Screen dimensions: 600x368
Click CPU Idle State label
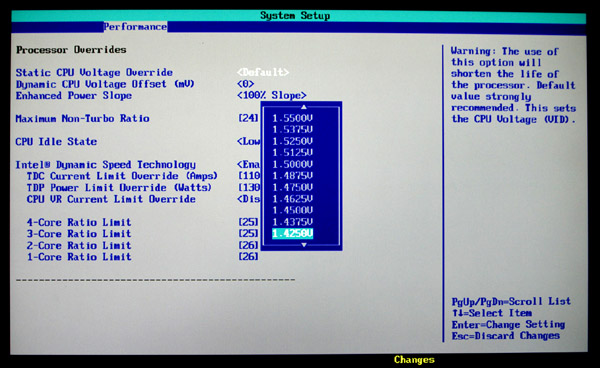[x=56, y=142]
